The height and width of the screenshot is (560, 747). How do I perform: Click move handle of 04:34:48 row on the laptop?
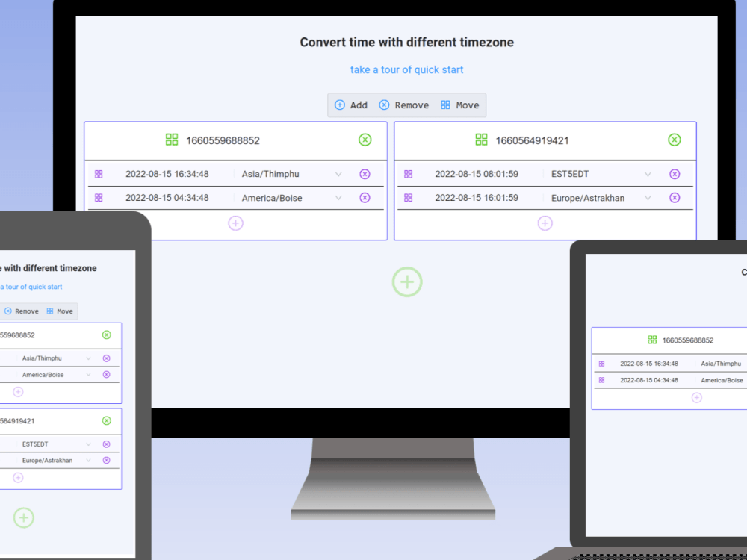click(601, 380)
